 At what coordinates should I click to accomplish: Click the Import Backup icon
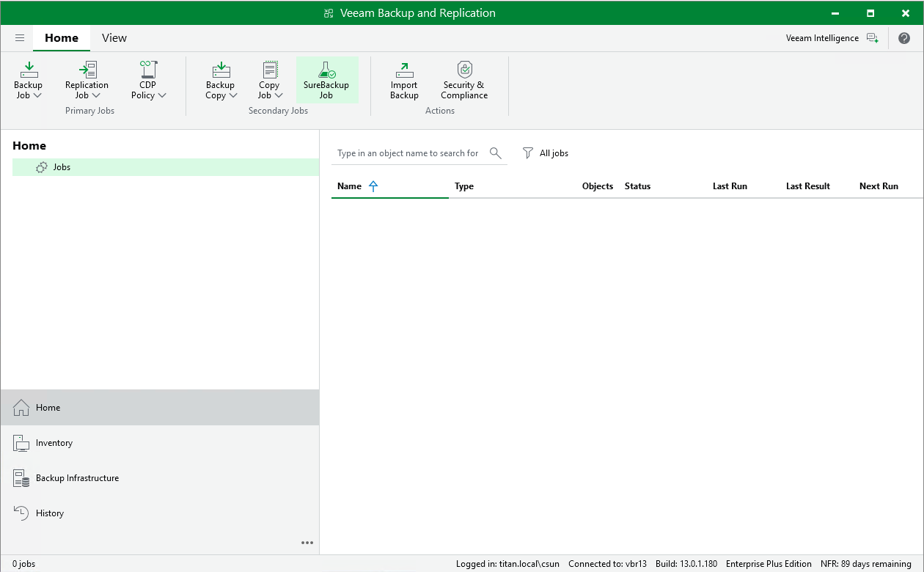[404, 70]
